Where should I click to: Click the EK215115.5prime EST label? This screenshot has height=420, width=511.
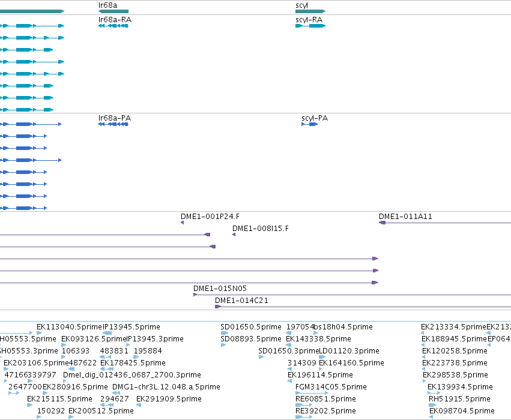[x=59, y=399]
